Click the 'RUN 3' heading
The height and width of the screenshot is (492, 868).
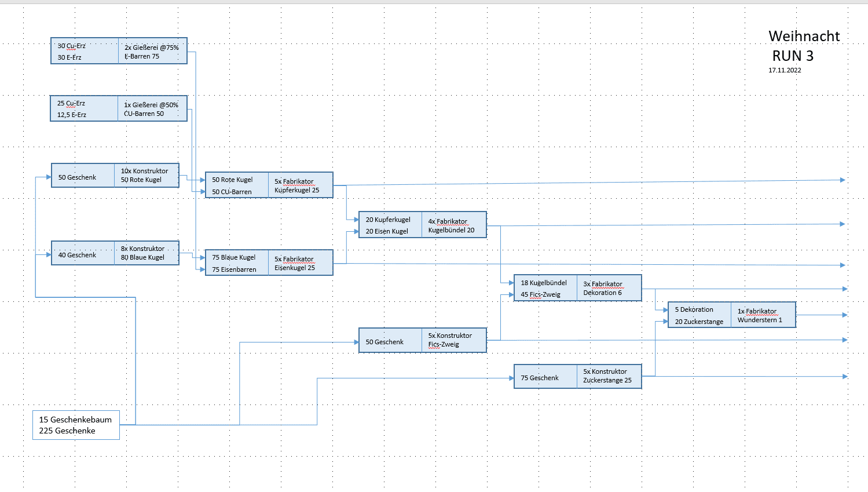pos(793,56)
